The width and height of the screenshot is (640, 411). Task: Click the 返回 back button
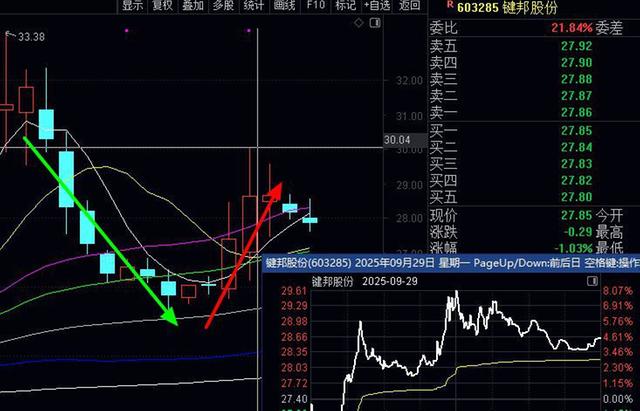[x=409, y=5]
